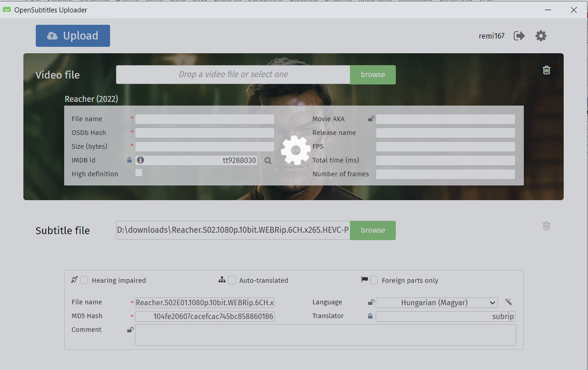Click the IMDB id lock icon
The height and width of the screenshot is (370, 588).
click(x=129, y=160)
